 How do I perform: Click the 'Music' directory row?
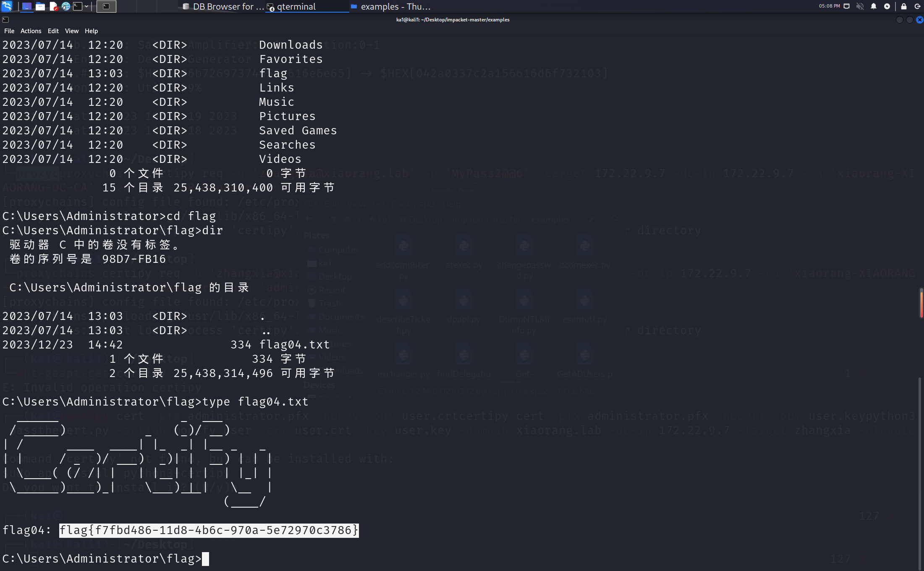point(148,102)
